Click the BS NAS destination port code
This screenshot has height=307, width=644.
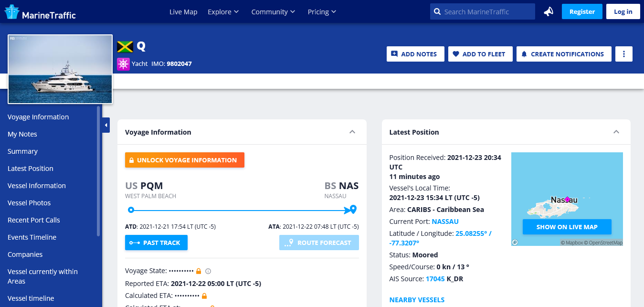[341, 186]
